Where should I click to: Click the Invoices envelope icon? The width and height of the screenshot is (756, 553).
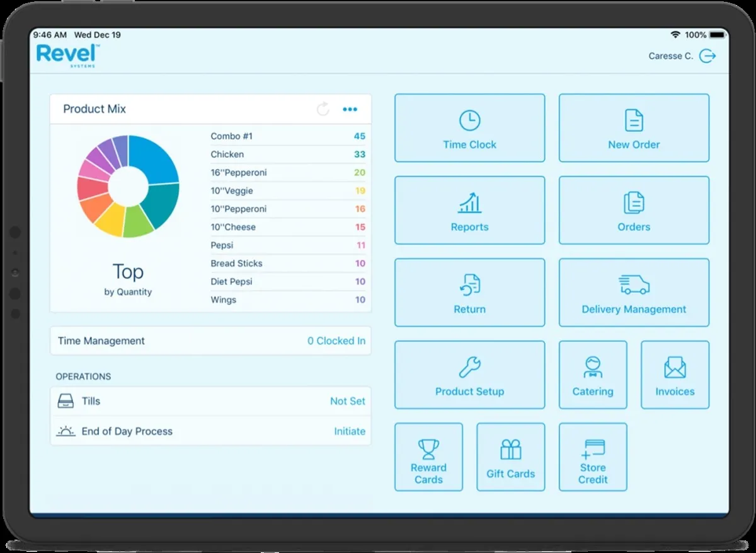pyautogui.click(x=675, y=366)
